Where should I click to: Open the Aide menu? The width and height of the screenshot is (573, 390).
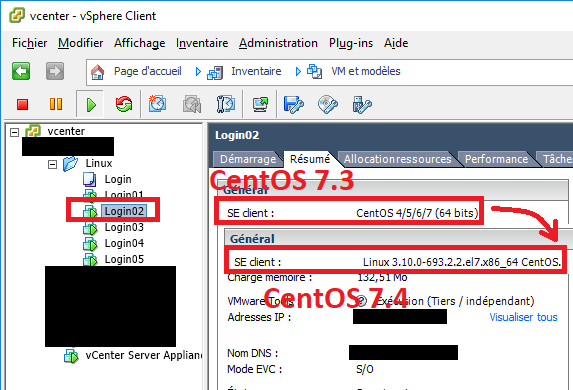tap(396, 43)
